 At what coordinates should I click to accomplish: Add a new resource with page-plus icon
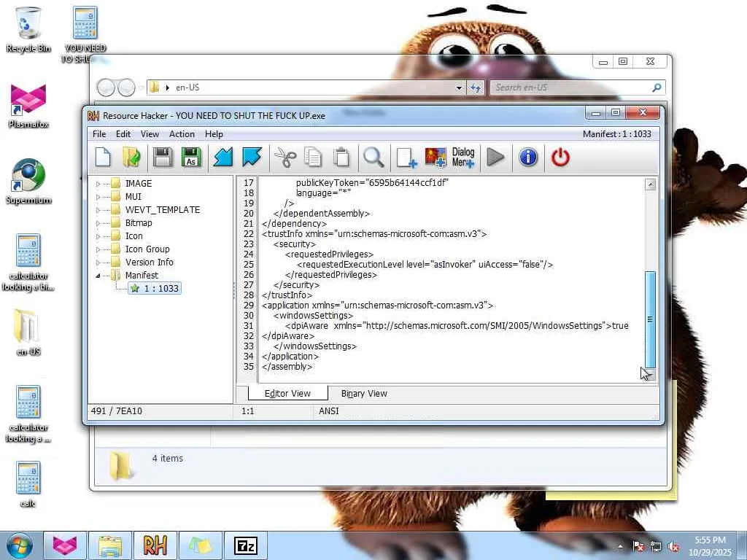(x=406, y=157)
